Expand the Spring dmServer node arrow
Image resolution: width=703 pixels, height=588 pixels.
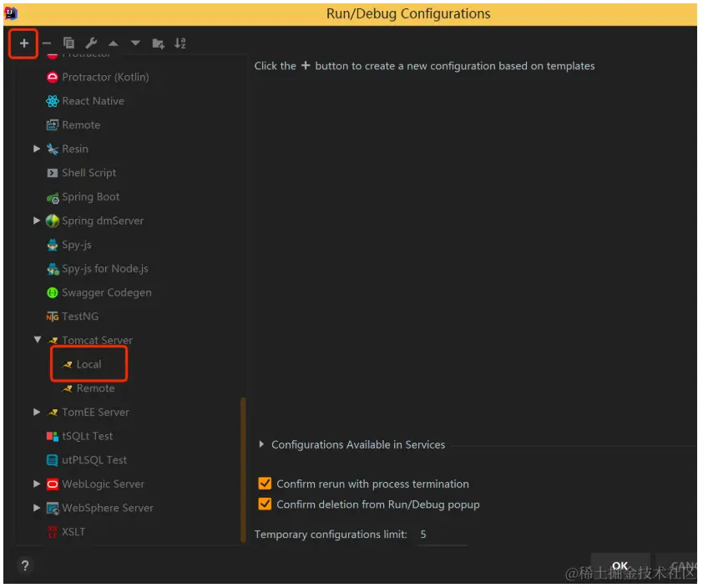pyautogui.click(x=37, y=220)
